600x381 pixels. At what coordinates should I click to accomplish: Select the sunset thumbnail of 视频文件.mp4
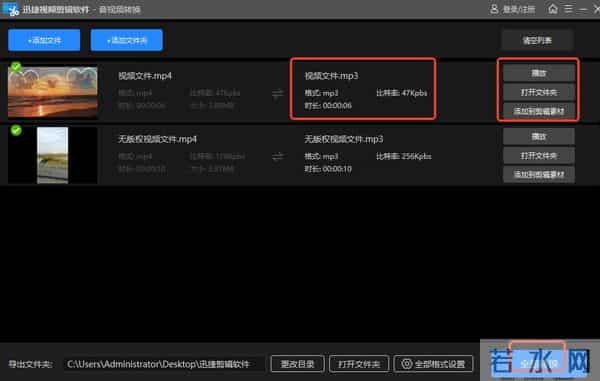pyautogui.click(x=53, y=92)
